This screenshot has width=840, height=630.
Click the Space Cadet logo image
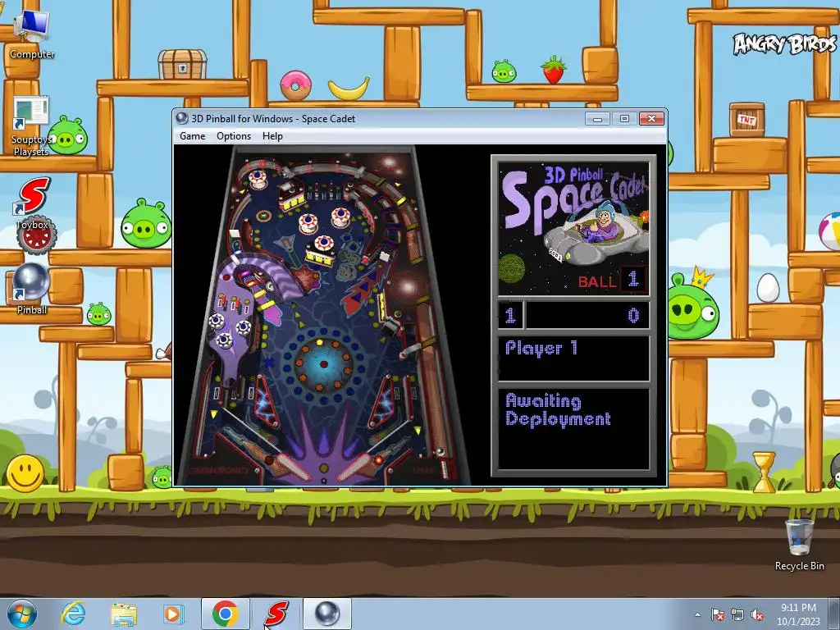click(x=573, y=230)
